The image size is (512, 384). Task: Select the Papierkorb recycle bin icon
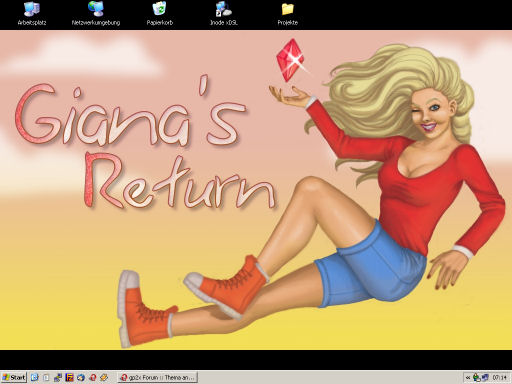pos(160,14)
